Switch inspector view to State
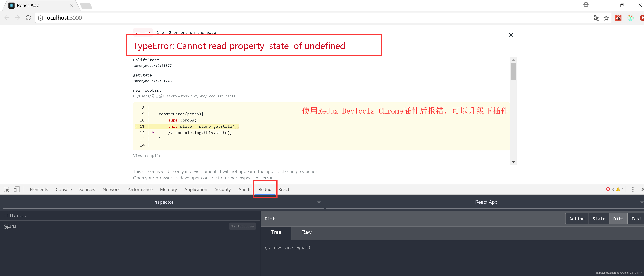 pos(599,219)
